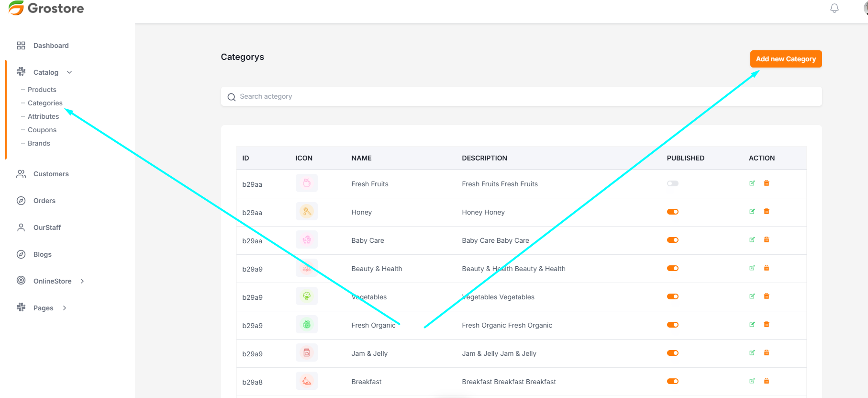Disable the Honey published toggle
The height and width of the screenshot is (398, 868).
click(x=672, y=212)
